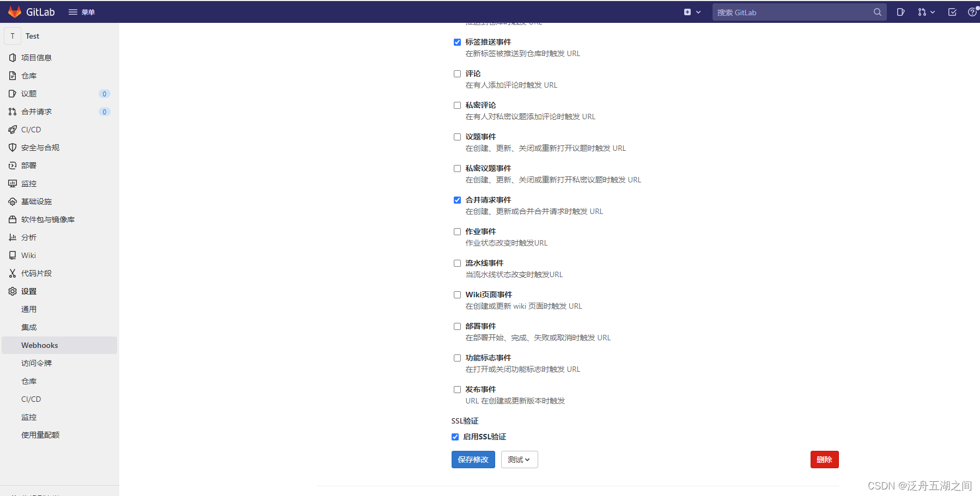Switch to the 访问令牌 settings page

point(36,363)
